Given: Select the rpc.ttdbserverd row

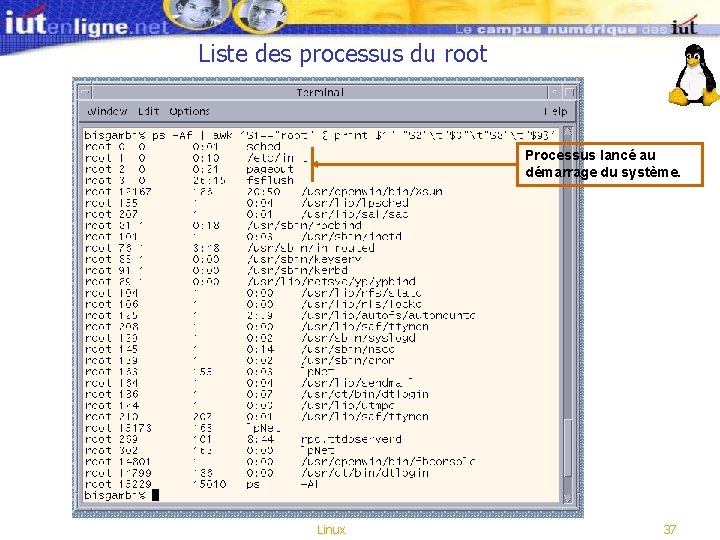Looking at the screenshot, I should pos(243,439).
